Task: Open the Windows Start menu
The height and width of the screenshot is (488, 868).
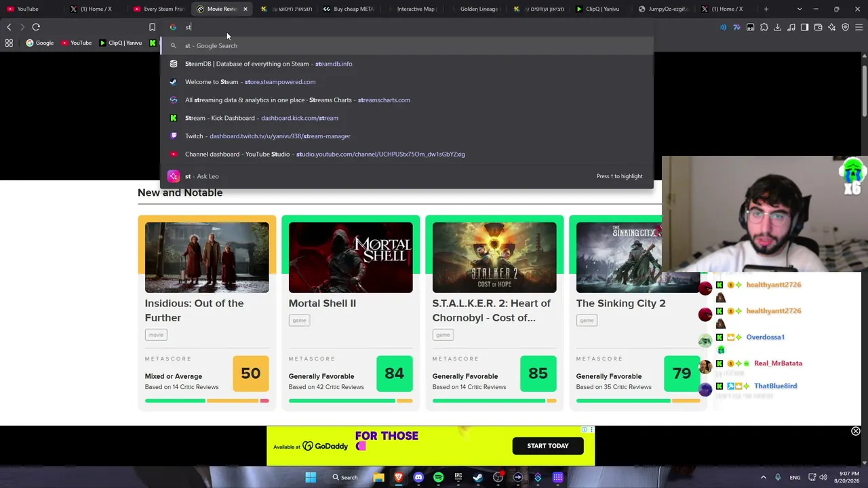Action: (311, 477)
